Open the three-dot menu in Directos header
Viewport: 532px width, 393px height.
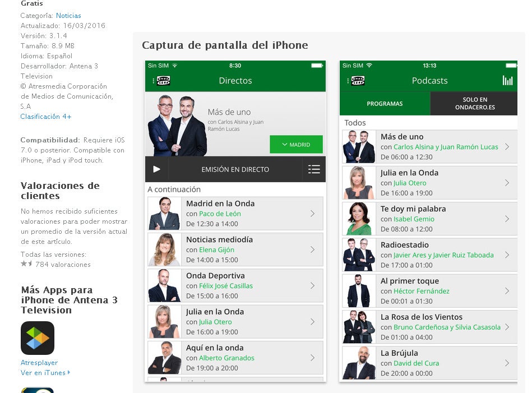click(154, 81)
